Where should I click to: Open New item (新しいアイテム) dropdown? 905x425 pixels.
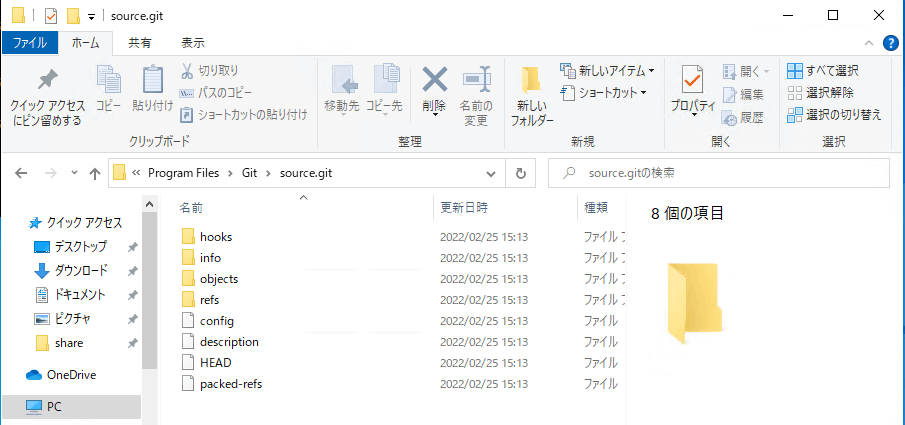pyautogui.click(x=608, y=70)
